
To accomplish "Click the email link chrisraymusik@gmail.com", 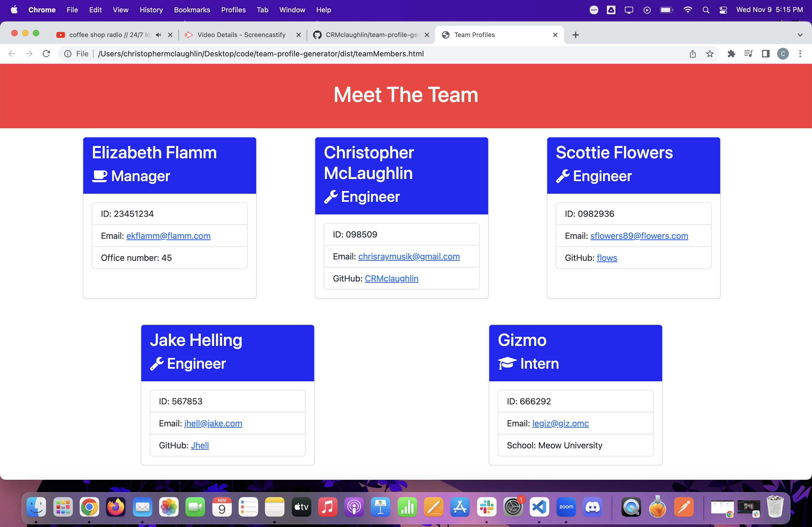I will point(409,256).
